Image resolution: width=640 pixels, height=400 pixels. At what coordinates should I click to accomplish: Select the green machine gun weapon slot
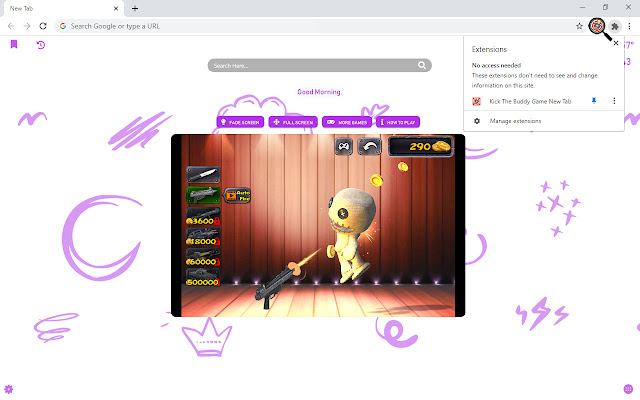coord(203,195)
